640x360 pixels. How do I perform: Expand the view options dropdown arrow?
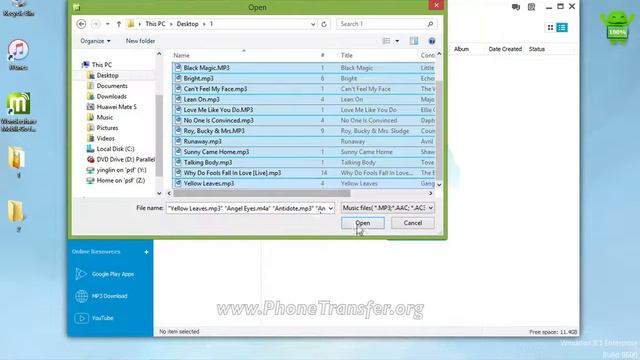(x=397, y=41)
